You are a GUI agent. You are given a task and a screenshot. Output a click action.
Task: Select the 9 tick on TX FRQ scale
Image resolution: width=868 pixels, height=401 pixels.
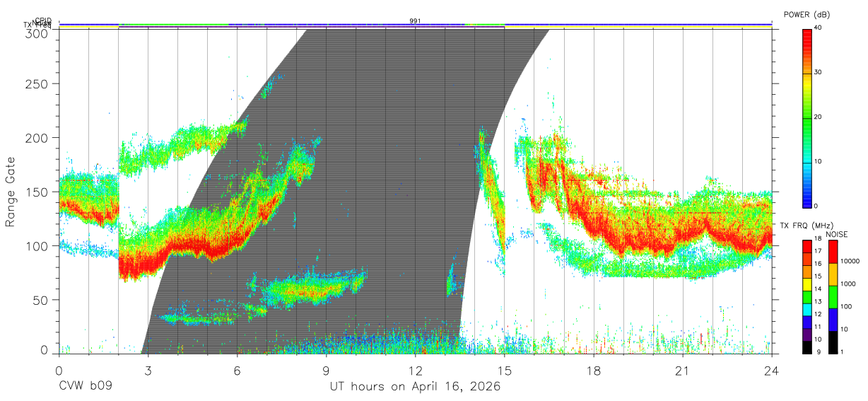[x=817, y=351]
